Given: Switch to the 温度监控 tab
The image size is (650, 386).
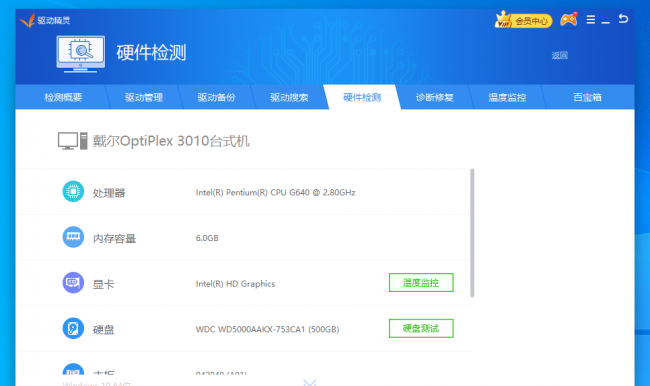Looking at the screenshot, I should click(x=507, y=97).
